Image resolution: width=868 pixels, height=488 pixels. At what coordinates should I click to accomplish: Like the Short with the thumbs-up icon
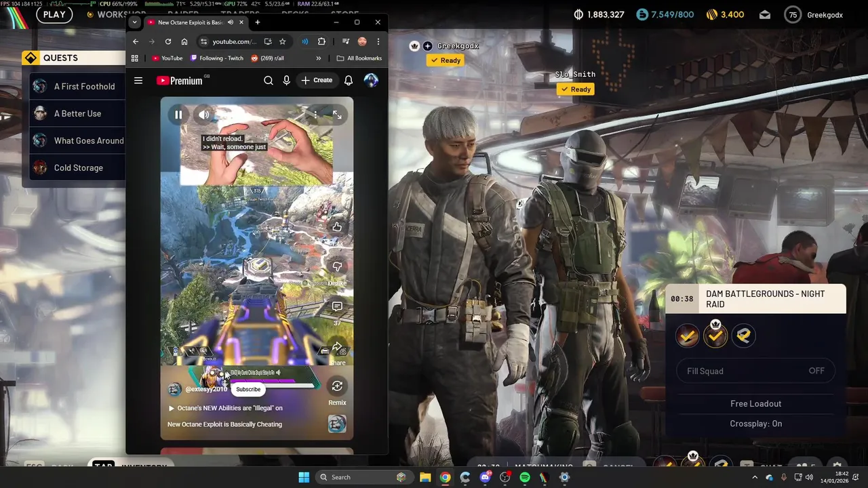[337, 226]
